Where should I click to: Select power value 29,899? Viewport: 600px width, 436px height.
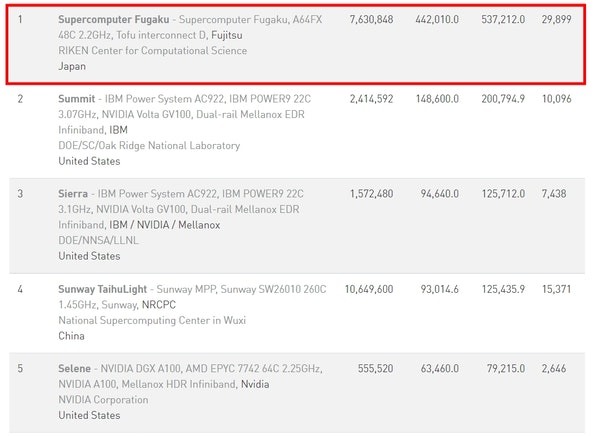coord(556,20)
